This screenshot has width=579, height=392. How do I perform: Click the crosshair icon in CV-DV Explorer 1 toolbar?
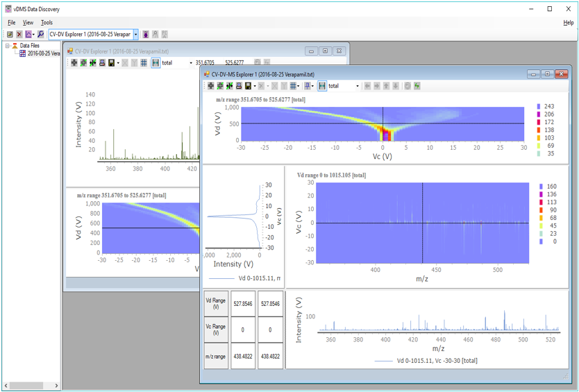tap(74, 62)
